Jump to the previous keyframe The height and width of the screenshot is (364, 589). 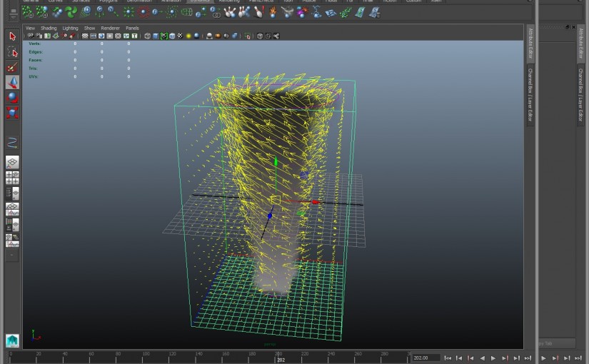click(x=470, y=358)
